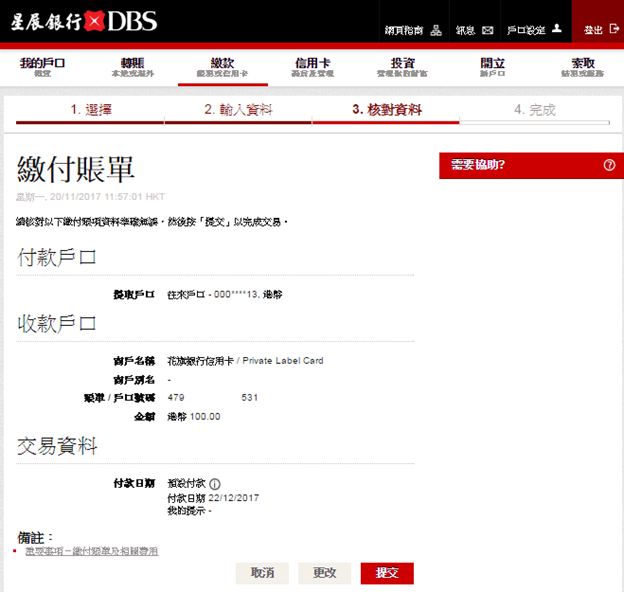Go to step 2. 輸入資料

point(238,110)
